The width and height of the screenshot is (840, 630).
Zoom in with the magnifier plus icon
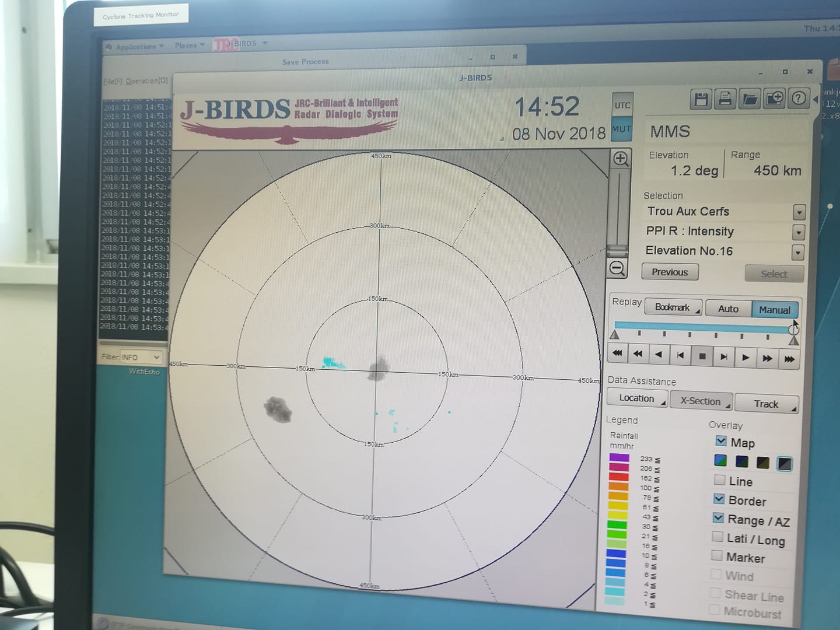pos(621,159)
